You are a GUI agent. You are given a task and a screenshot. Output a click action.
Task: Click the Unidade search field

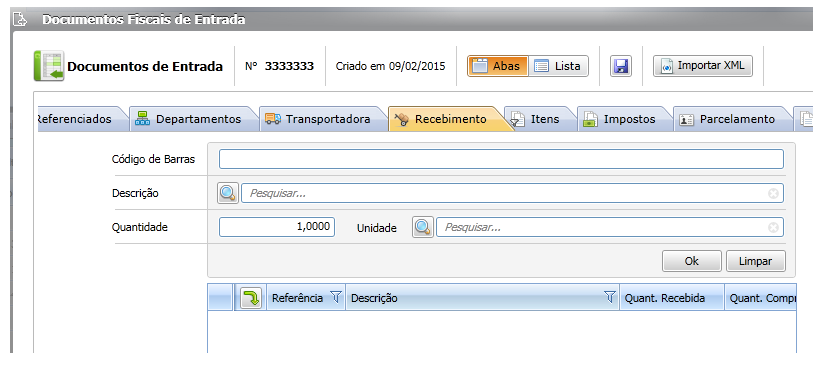tap(610, 227)
